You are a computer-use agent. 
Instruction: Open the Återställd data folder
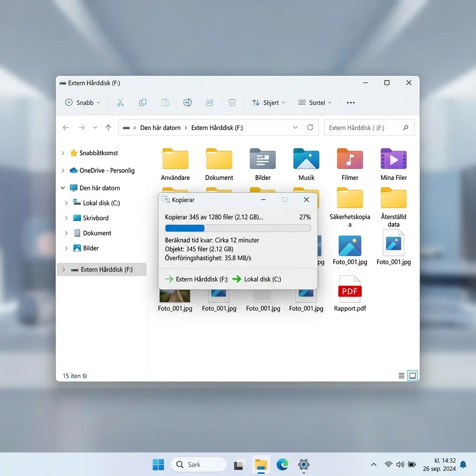click(x=393, y=207)
